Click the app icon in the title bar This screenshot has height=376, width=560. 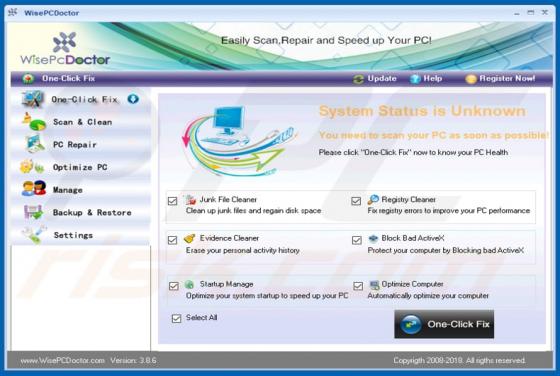click(12, 12)
